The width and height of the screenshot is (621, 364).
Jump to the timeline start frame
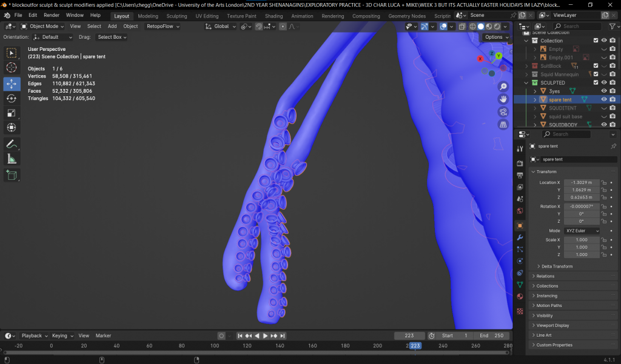(240, 336)
